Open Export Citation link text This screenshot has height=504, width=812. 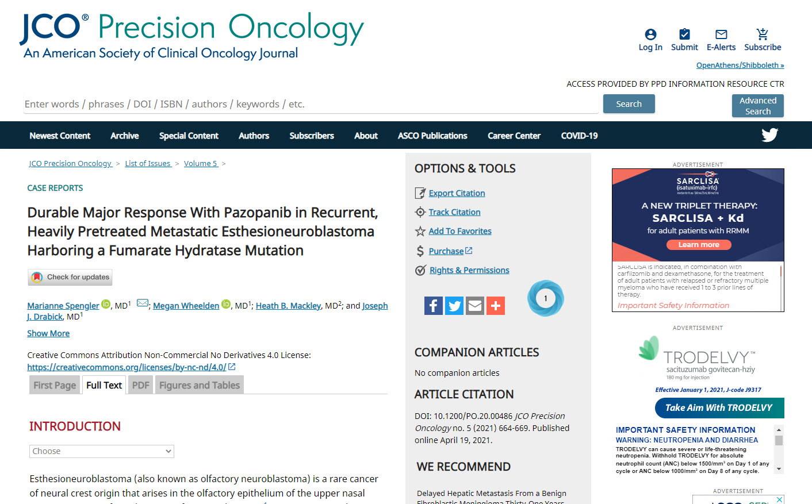coord(457,193)
